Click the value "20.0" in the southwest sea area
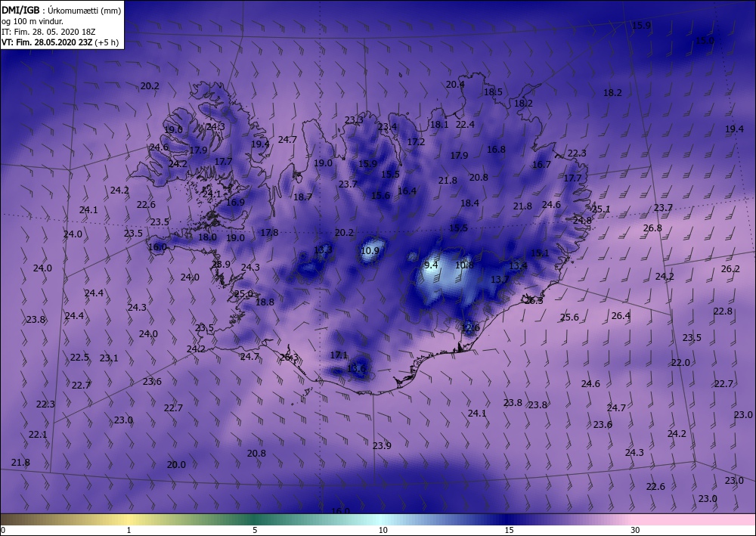The height and width of the screenshot is (536, 756). pyautogui.click(x=176, y=465)
